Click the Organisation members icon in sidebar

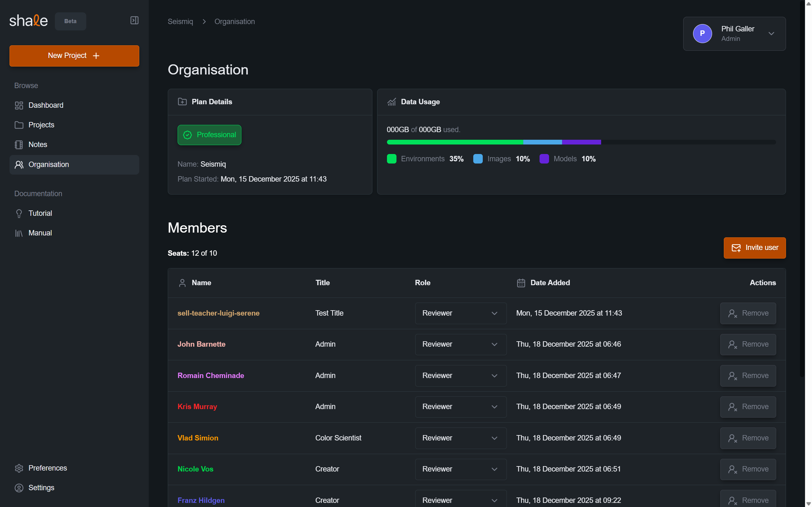(19, 164)
